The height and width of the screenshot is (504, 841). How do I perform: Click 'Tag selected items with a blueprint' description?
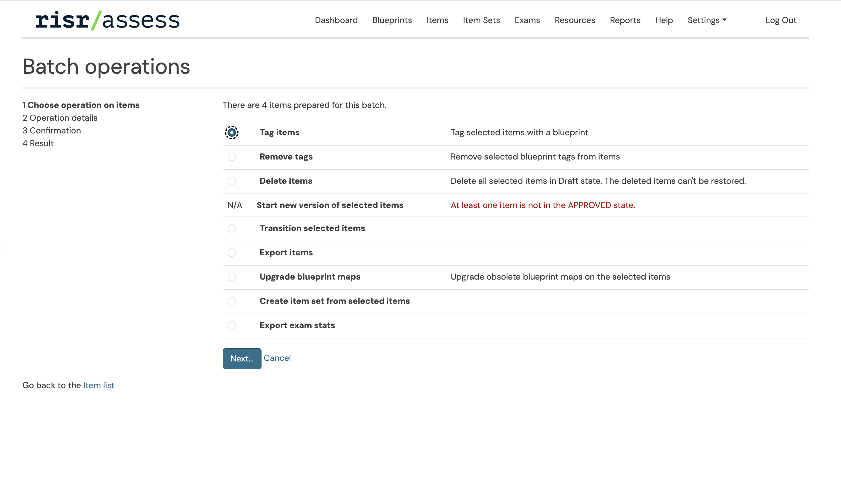tap(519, 133)
